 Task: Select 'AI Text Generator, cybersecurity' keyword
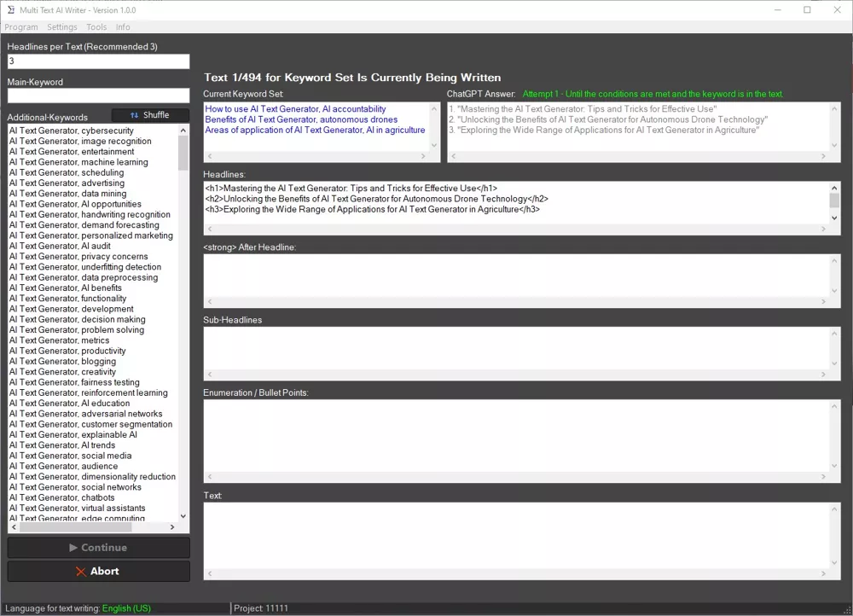click(72, 131)
